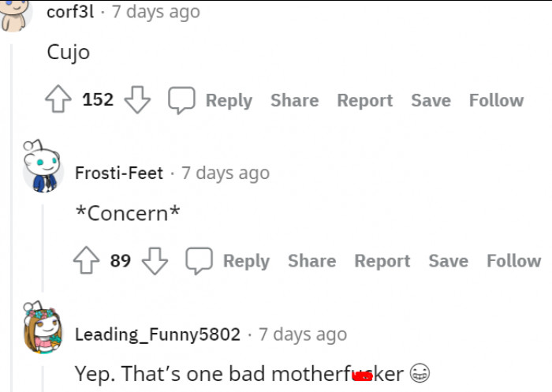Reply to corf3l's Cujo comment
552x392 pixels.
tap(229, 100)
